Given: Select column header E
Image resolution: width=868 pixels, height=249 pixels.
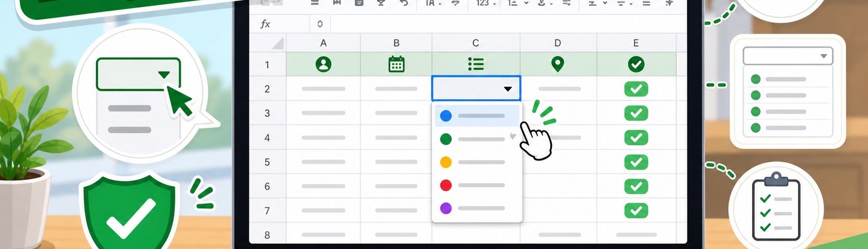Looking at the screenshot, I should click(x=636, y=43).
